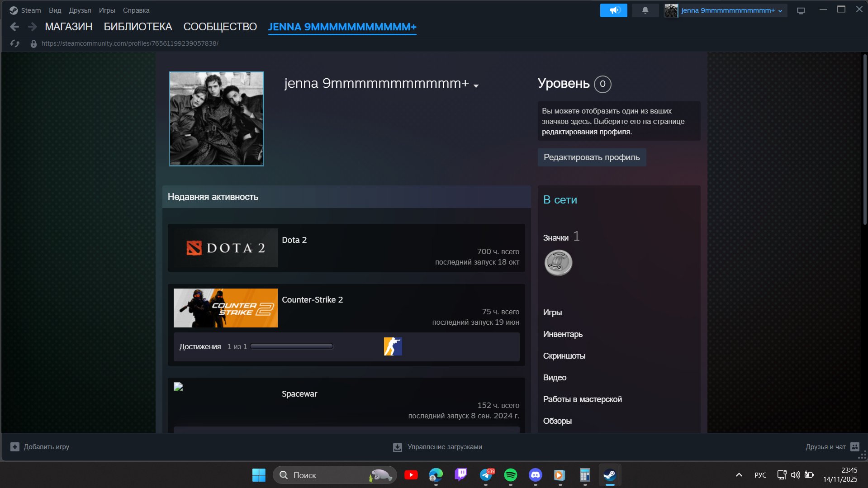Open the dropdown arrow next to the profile name
The width and height of the screenshot is (868, 488).
[x=476, y=85]
